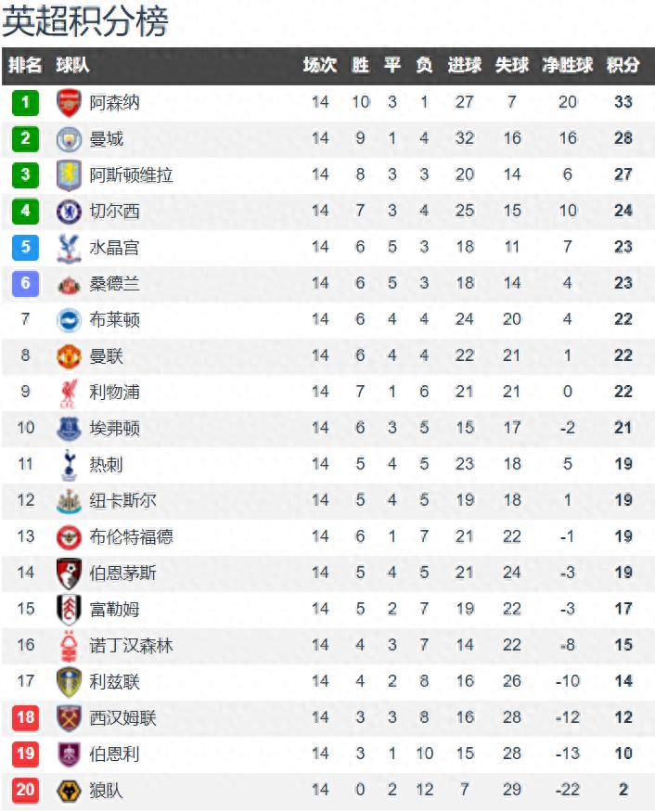Viewport: 655px width, 812px height.
Task: Click the West Ham crest icon
Action: tap(69, 717)
